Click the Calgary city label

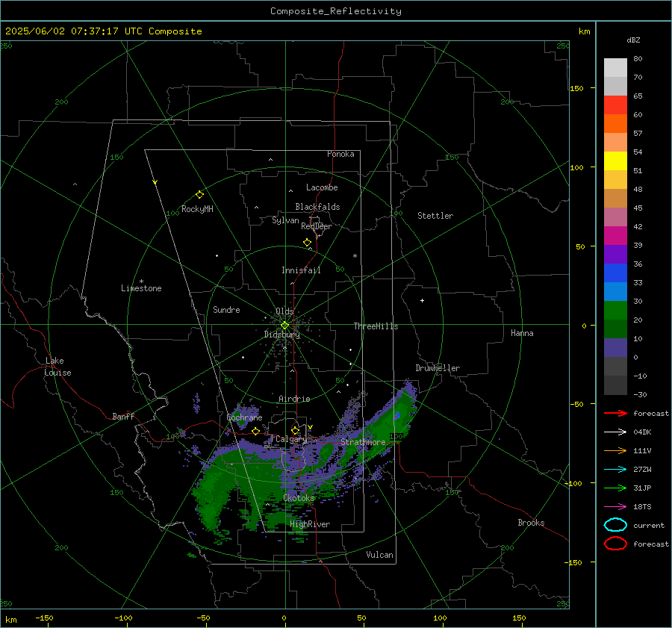coord(291,439)
